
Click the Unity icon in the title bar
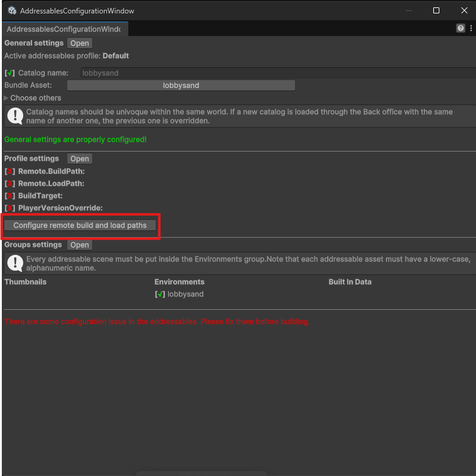coord(12,10)
